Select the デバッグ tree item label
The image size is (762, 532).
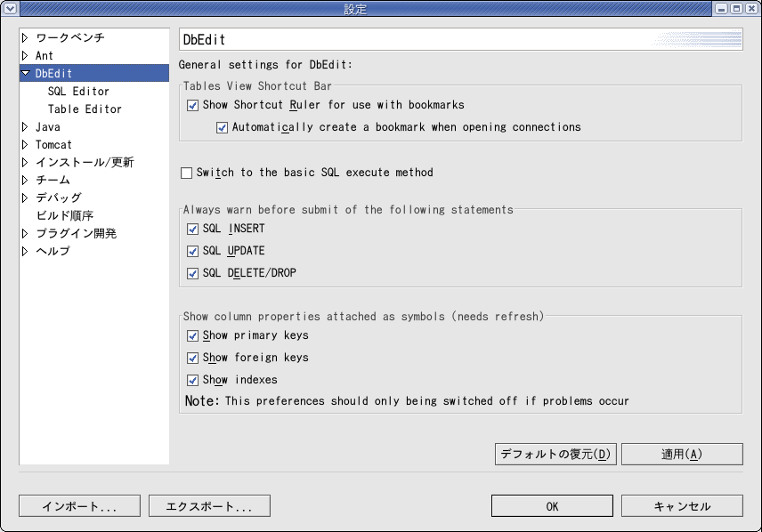click(59, 197)
